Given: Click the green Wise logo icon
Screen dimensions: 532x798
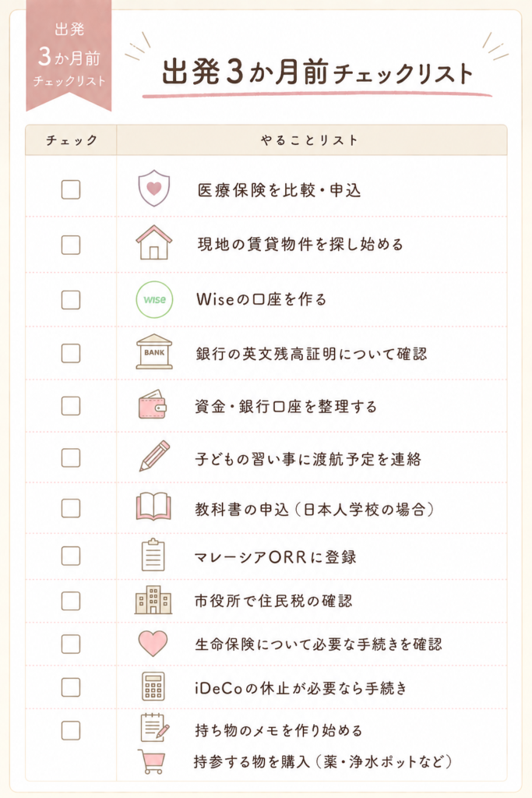Looking at the screenshot, I should 154,300.
